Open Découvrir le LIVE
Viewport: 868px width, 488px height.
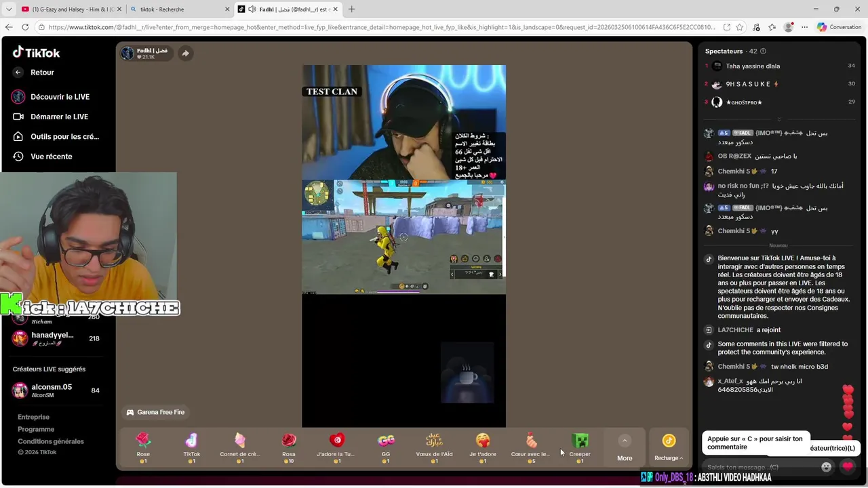click(x=60, y=97)
